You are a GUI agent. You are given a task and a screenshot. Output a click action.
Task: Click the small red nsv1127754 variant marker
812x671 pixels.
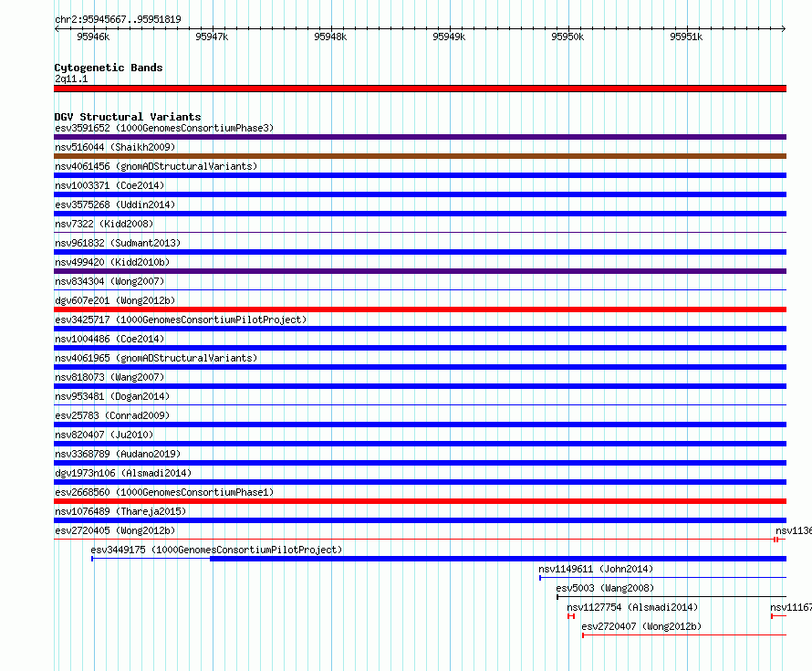[571, 616]
